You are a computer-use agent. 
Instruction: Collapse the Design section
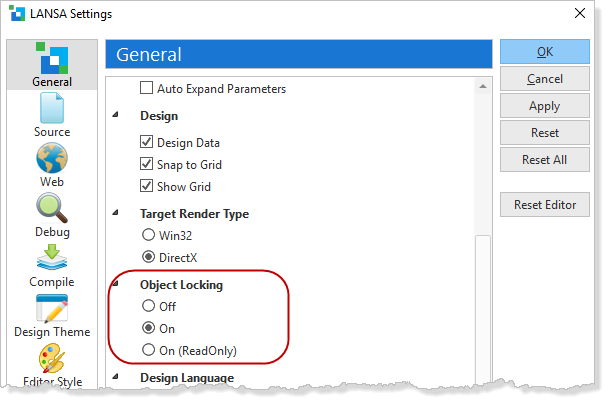point(115,115)
